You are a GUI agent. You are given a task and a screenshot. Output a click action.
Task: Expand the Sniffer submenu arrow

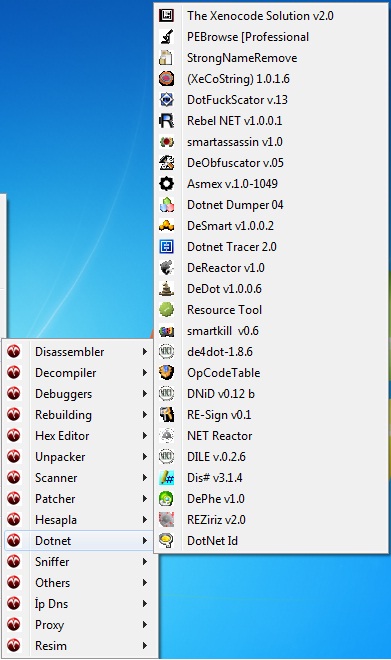point(145,562)
